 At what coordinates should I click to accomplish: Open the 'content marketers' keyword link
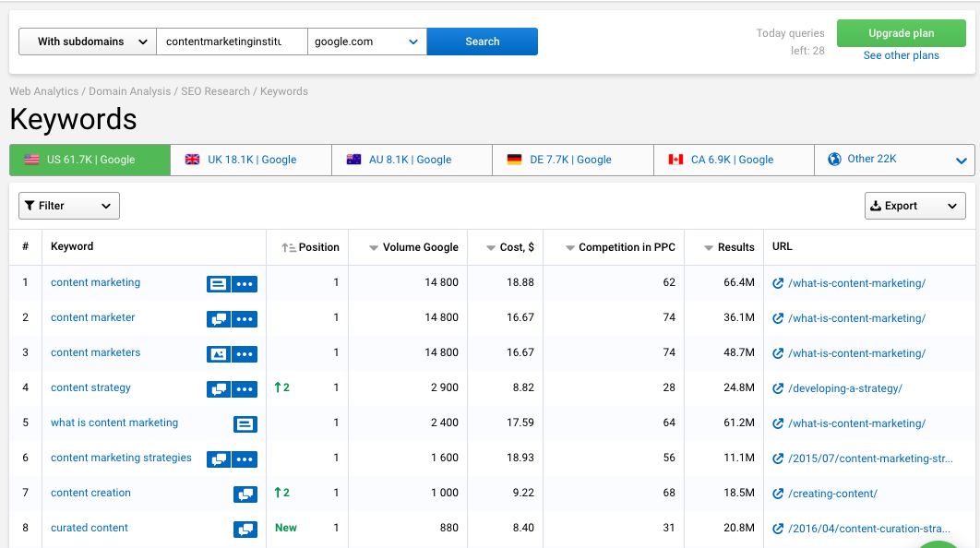[x=96, y=352]
